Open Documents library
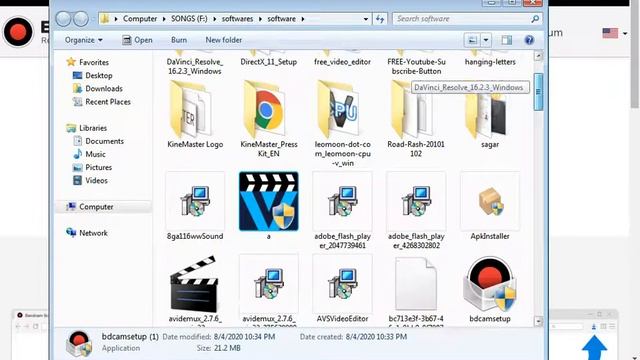The height and width of the screenshot is (360, 640). pos(98,141)
